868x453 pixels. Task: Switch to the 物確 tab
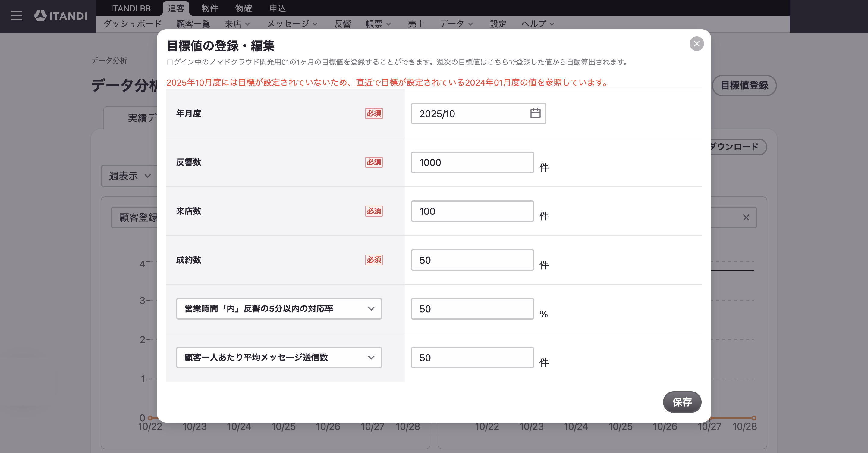[x=243, y=8]
